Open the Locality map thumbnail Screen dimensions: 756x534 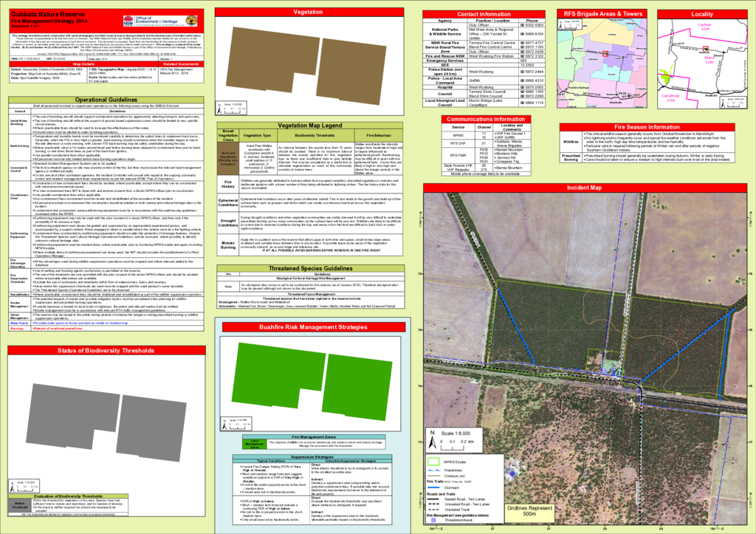702,64
